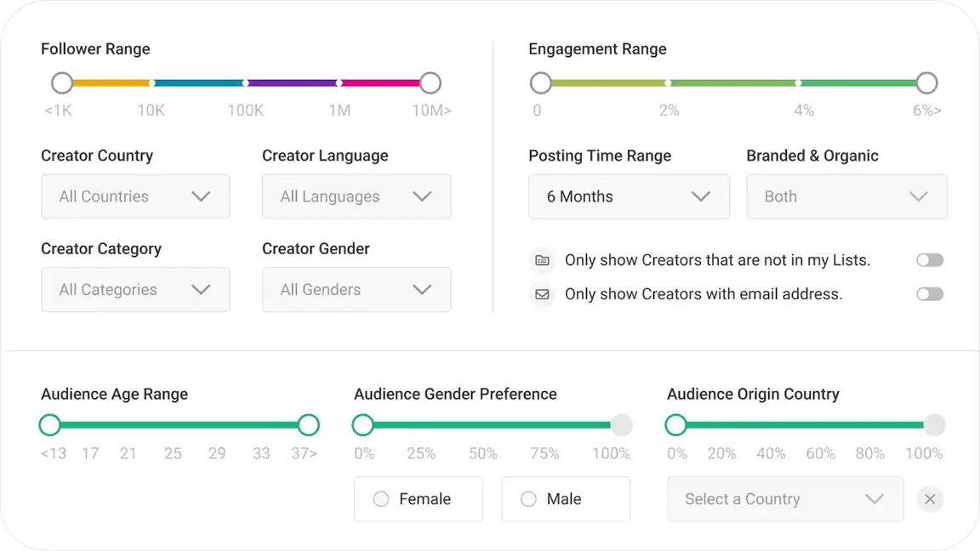The height and width of the screenshot is (551, 980).
Task: Click the Audience Origin Country 100% slider handle
Action: 934,425
